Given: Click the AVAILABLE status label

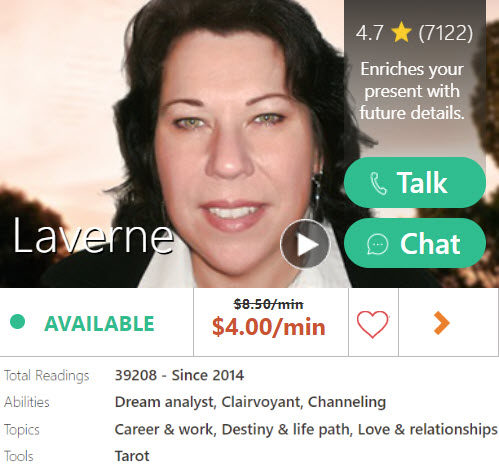Looking at the screenshot, I should 99,324.
